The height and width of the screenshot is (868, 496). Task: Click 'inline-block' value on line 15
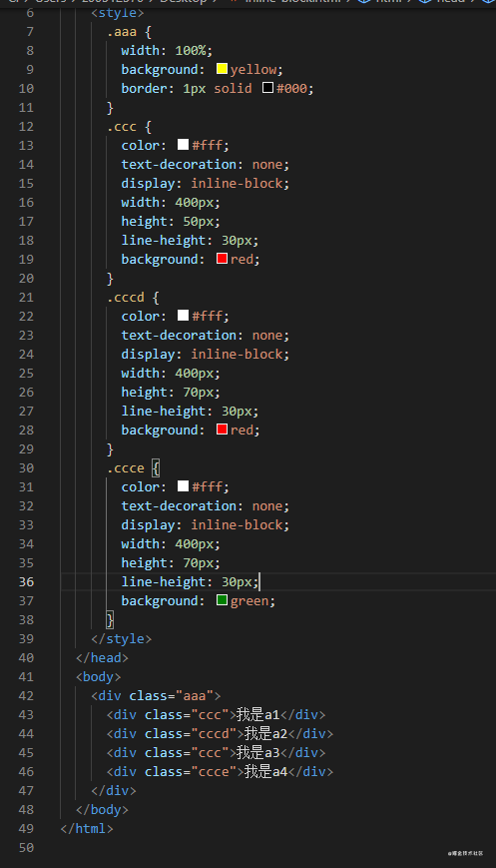(x=237, y=183)
